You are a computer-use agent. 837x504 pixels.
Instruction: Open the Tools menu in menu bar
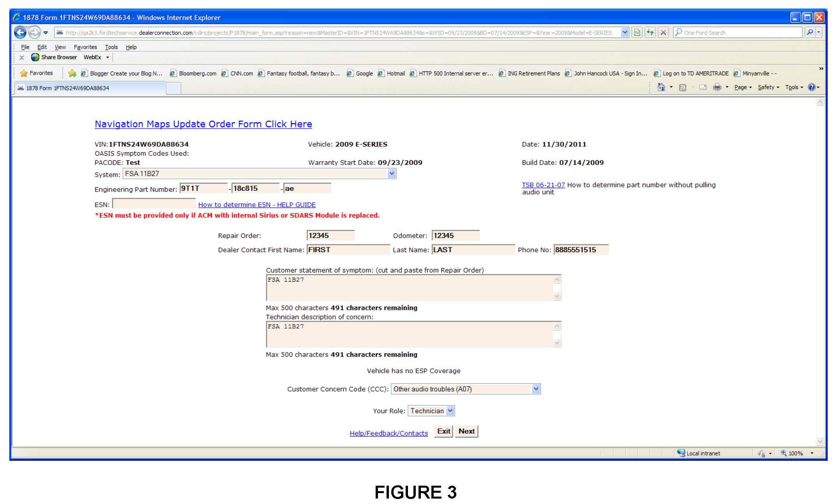click(111, 47)
